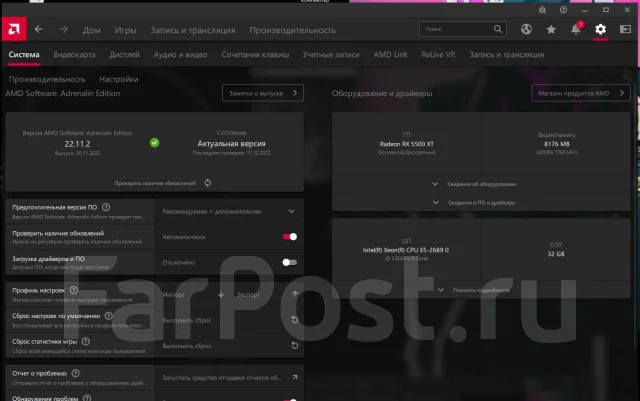Click the search magnifier icon
640x401 pixels.
pos(498,29)
